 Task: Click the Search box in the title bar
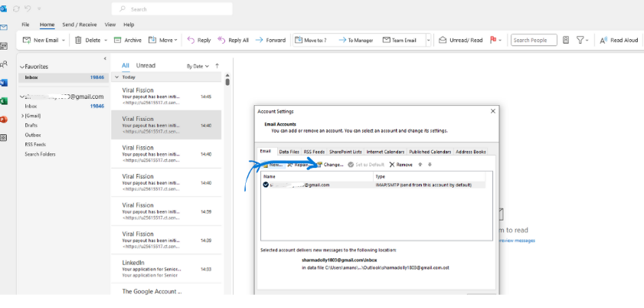172,8
